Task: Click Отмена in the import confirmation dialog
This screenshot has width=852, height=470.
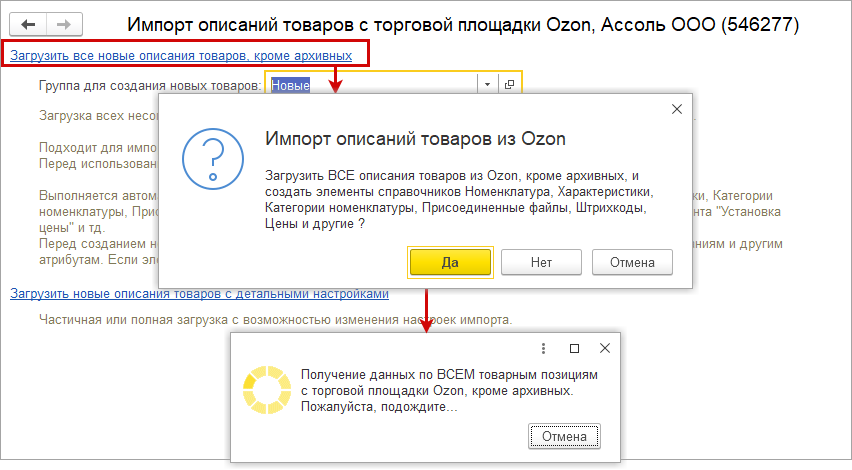Action: pos(632,262)
